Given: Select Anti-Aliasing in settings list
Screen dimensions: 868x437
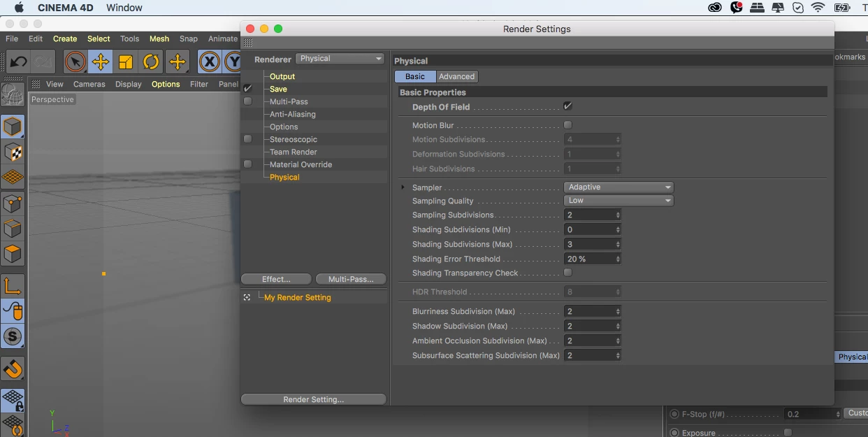Looking at the screenshot, I should (293, 114).
